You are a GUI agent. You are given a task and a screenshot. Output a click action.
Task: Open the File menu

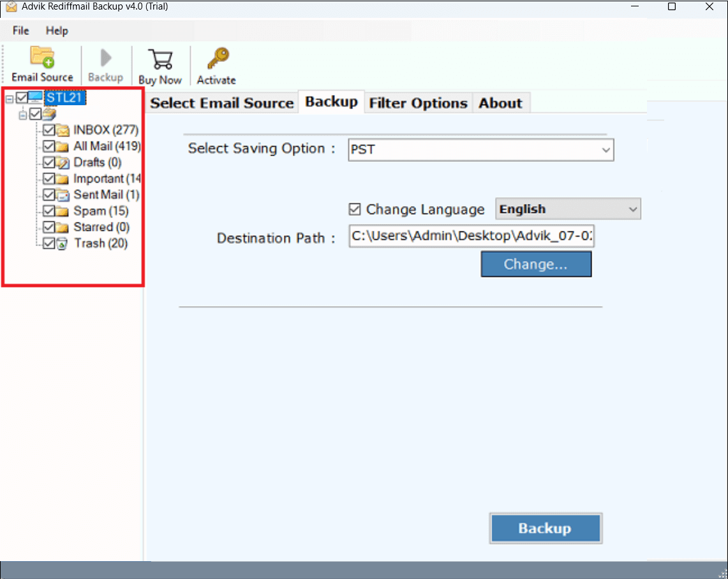21,31
